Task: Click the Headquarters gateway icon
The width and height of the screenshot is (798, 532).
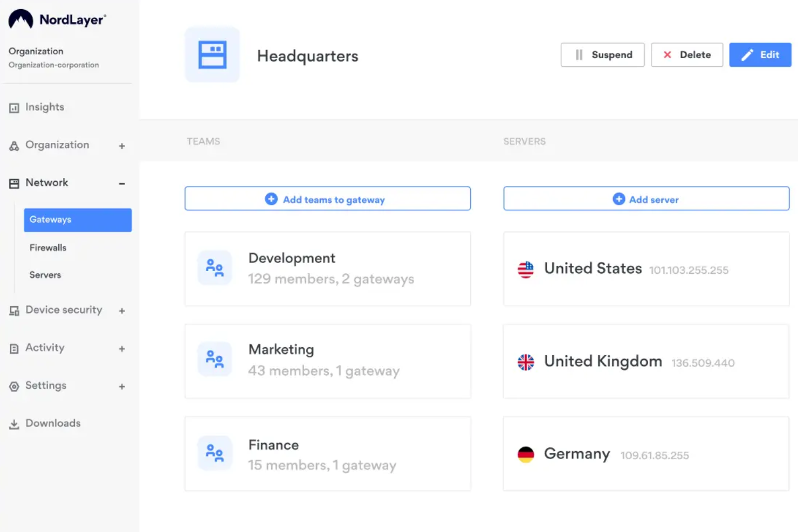Action: click(212, 54)
